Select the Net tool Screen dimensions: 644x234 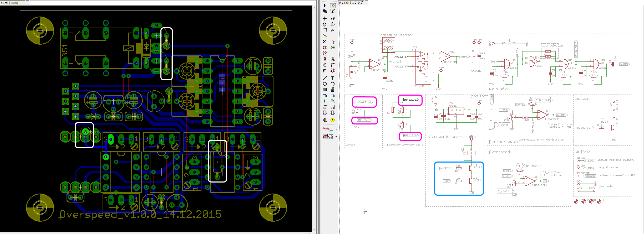333,95
